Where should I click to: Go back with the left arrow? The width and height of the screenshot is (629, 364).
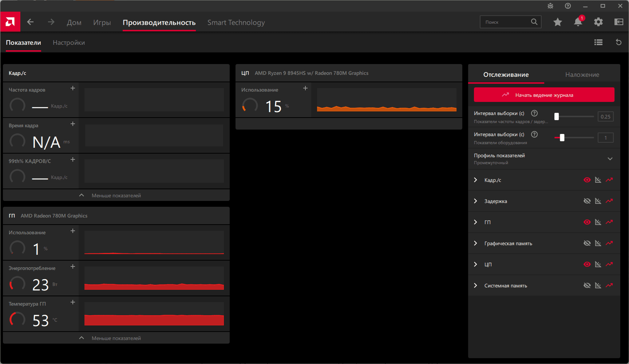click(x=30, y=22)
